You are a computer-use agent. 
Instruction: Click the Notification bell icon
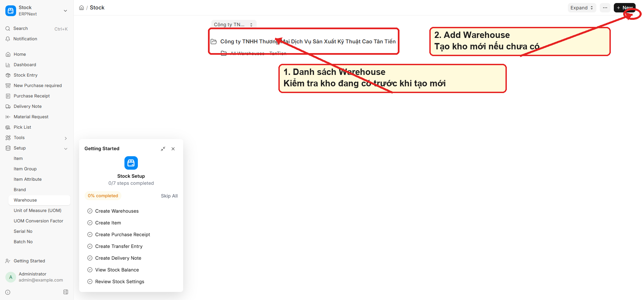(x=8, y=39)
